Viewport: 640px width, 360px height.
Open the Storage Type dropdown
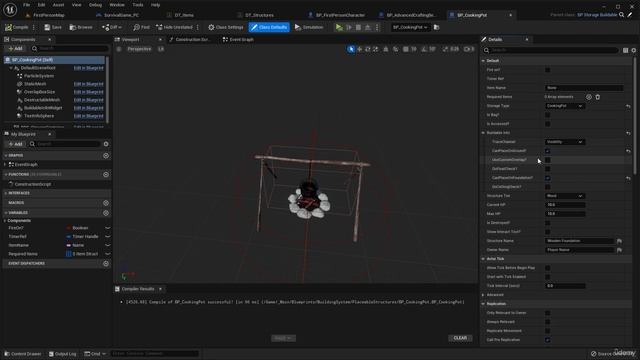click(x=565, y=106)
